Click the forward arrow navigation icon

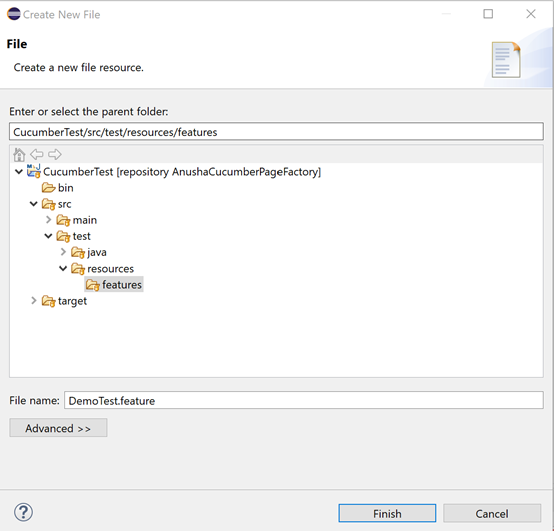coord(55,154)
